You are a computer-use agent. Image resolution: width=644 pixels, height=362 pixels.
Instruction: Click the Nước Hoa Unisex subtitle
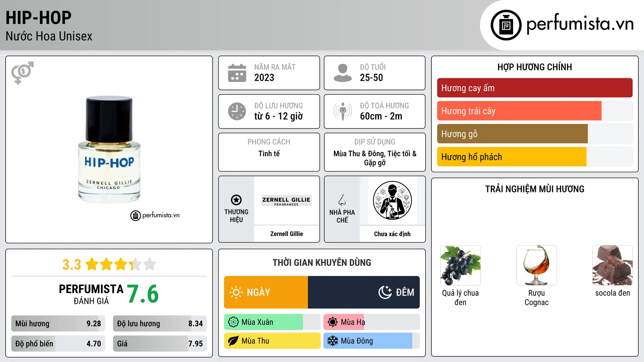click(x=49, y=36)
